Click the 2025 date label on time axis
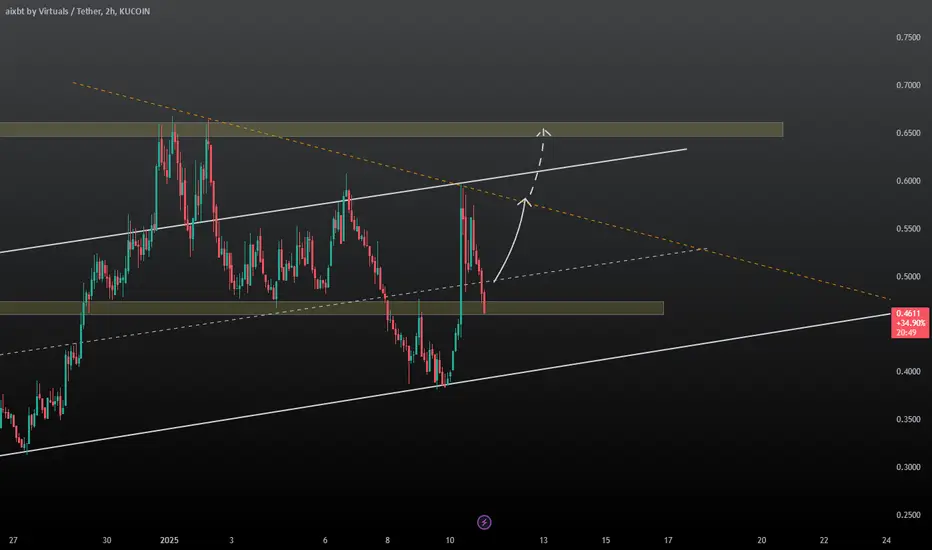932x550 pixels. (x=169, y=540)
